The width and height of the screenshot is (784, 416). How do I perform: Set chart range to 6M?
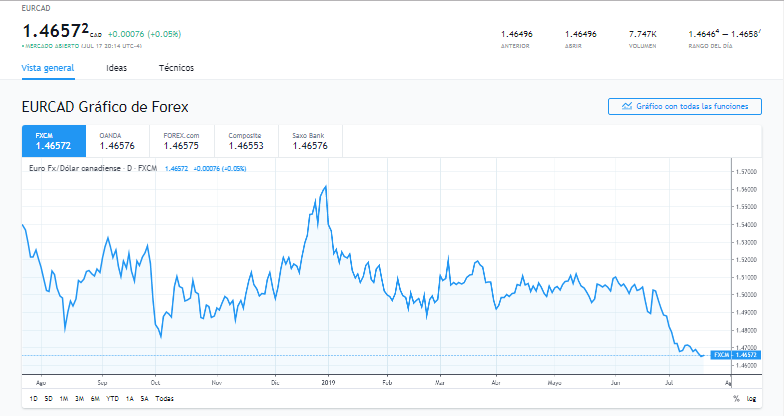[x=95, y=398]
